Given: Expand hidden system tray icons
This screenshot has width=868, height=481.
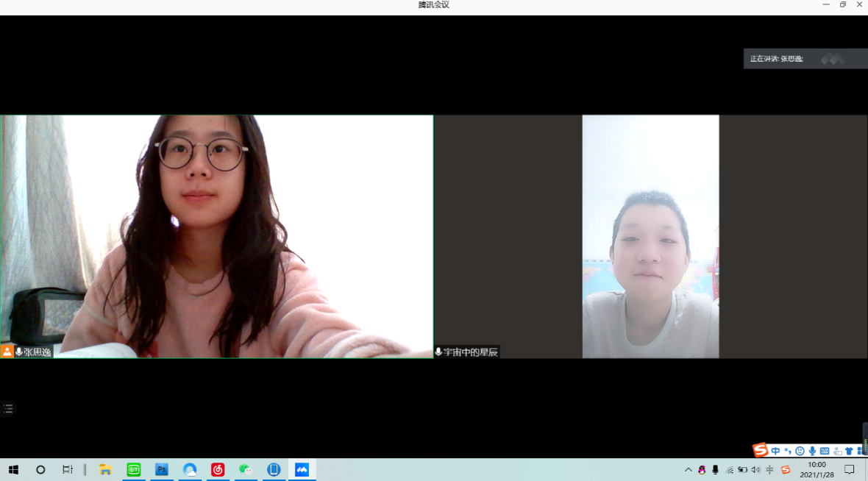Looking at the screenshot, I should click(689, 470).
